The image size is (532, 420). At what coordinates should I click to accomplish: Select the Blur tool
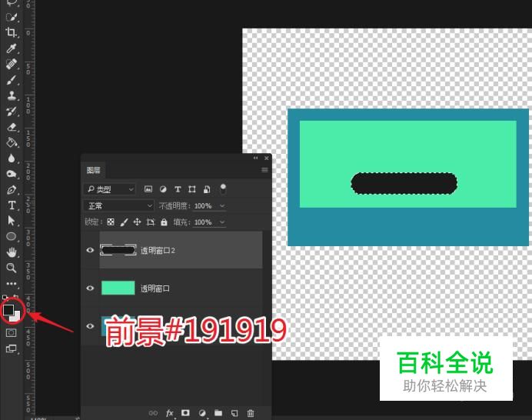tap(12, 158)
